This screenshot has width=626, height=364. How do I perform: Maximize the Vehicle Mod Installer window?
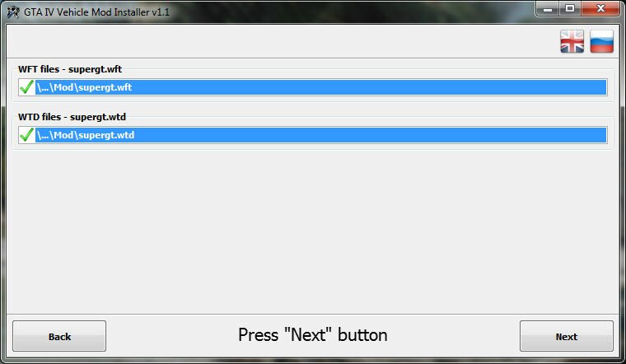click(569, 9)
